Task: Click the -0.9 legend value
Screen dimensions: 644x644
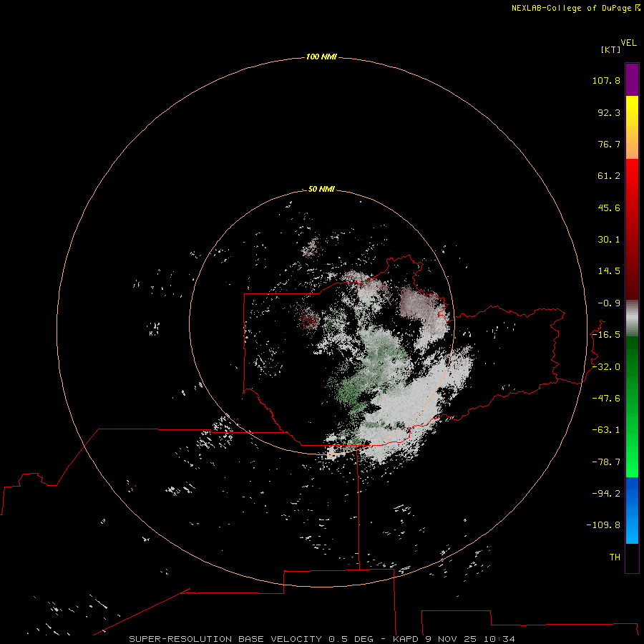Action: pyautogui.click(x=609, y=303)
